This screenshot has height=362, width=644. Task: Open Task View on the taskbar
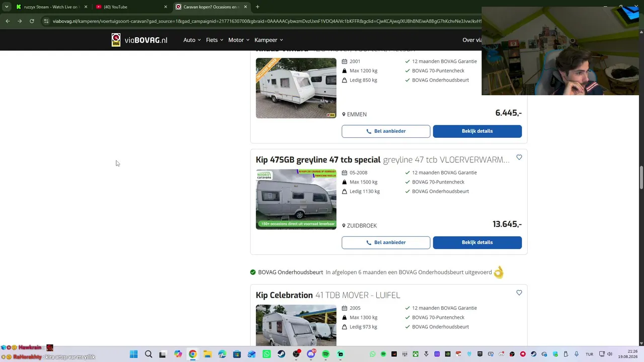(163, 354)
